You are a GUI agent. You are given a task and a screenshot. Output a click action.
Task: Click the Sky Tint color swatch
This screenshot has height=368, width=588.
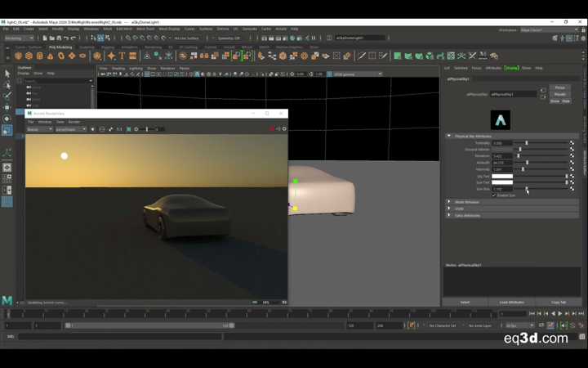point(502,176)
